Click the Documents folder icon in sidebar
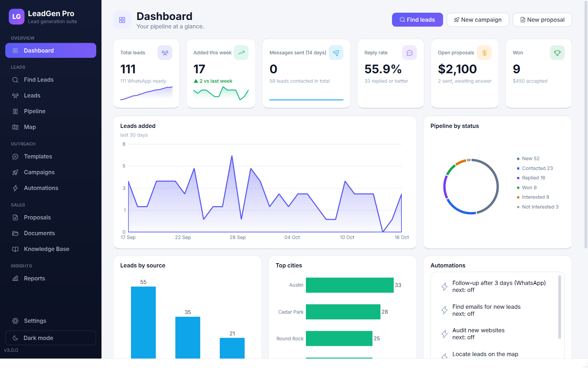 coord(15,233)
